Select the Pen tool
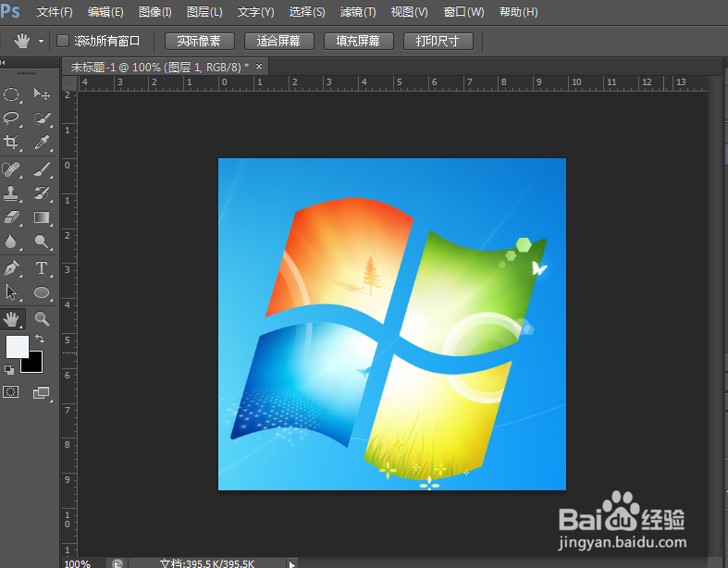The height and width of the screenshot is (568, 728). (x=11, y=268)
